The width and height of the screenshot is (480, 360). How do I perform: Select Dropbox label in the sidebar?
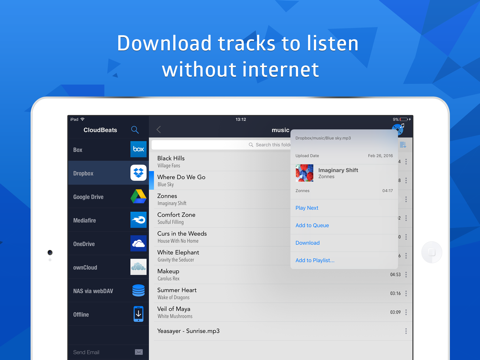coord(83,173)
